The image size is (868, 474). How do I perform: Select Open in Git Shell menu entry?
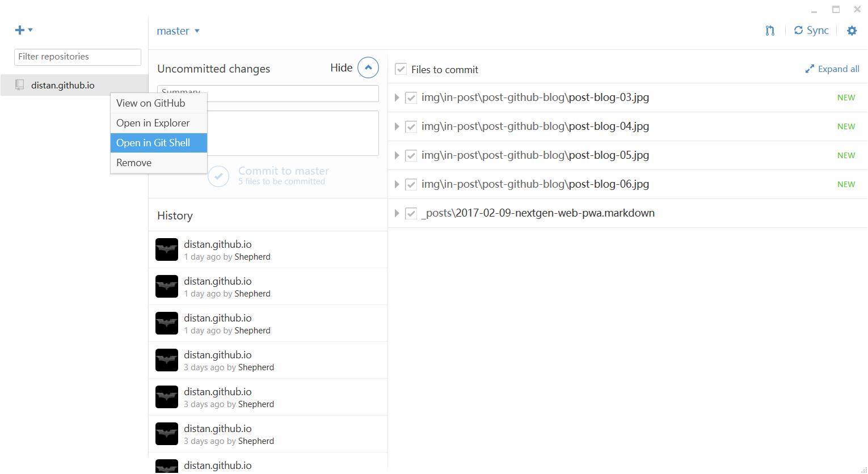(x=159, y=143)
